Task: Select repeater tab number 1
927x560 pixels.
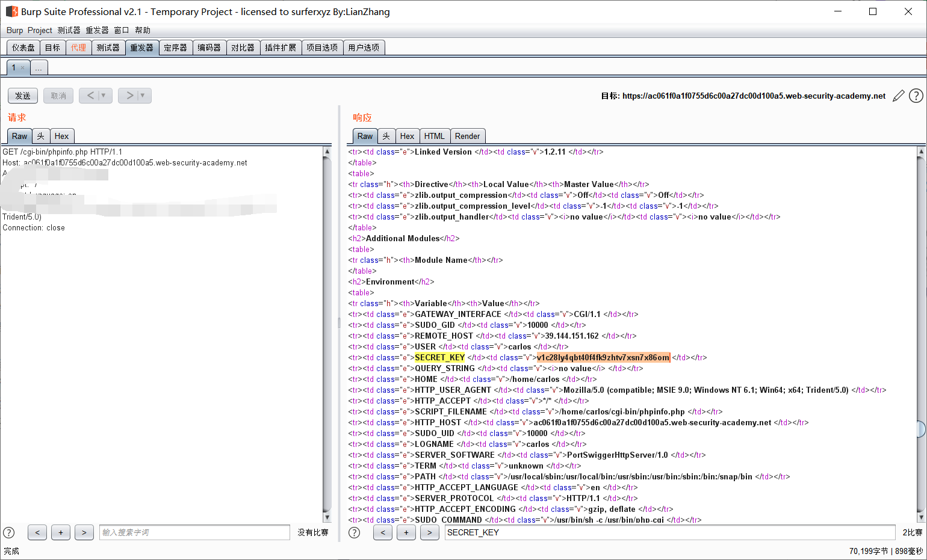Action: [x=14, y=68]
